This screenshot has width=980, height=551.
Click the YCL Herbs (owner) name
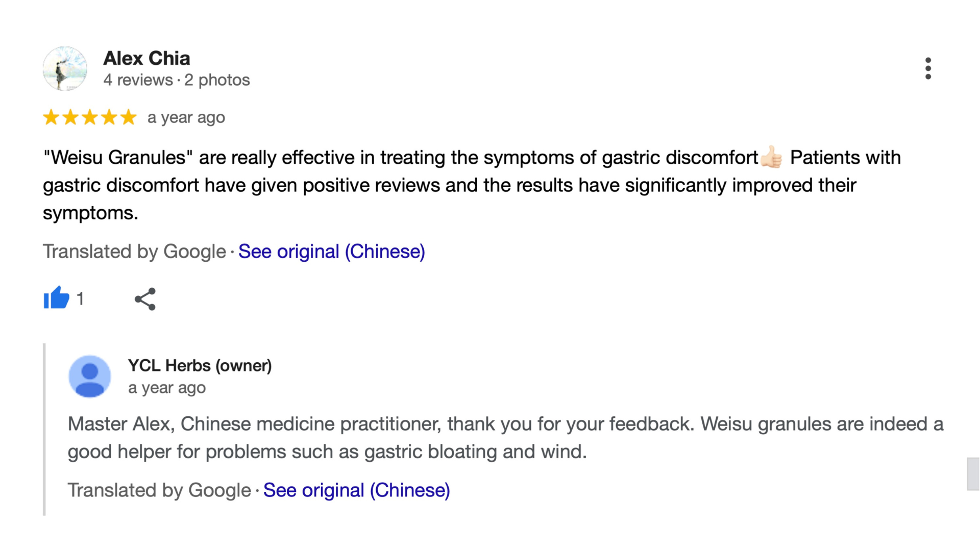(x=200, y=365)
